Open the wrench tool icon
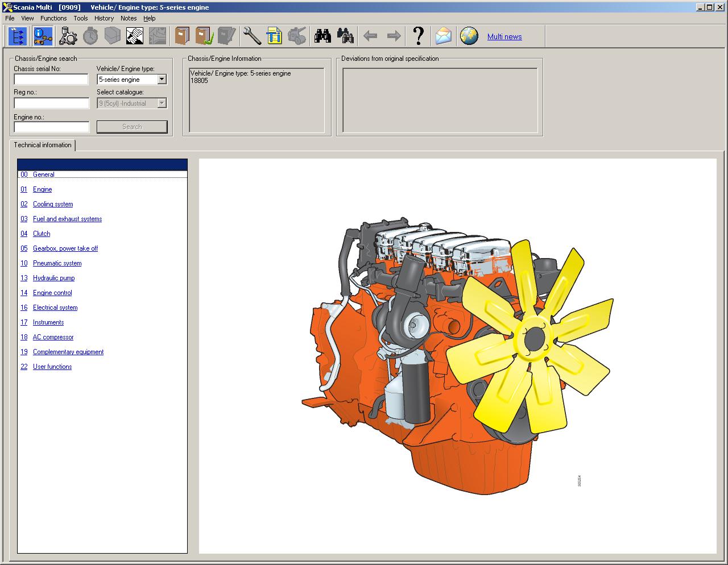 coord(252,36)
